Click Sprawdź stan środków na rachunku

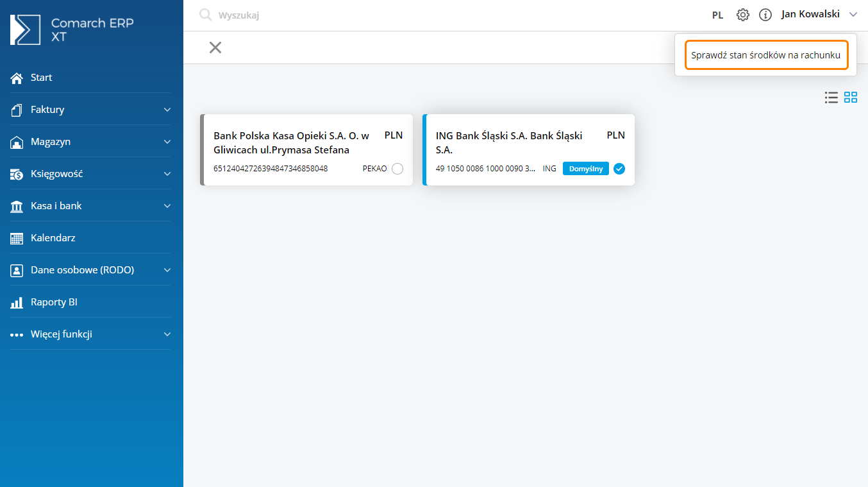(765, 55)
